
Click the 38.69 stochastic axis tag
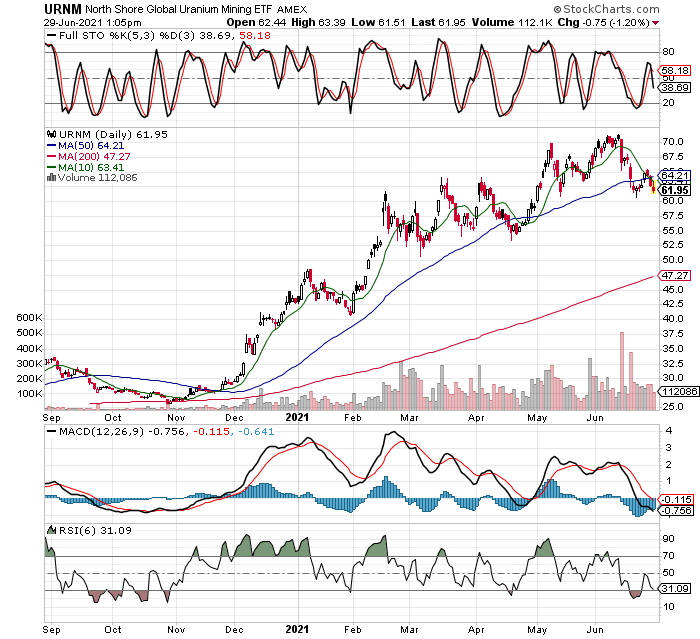[x=675, y=88]
